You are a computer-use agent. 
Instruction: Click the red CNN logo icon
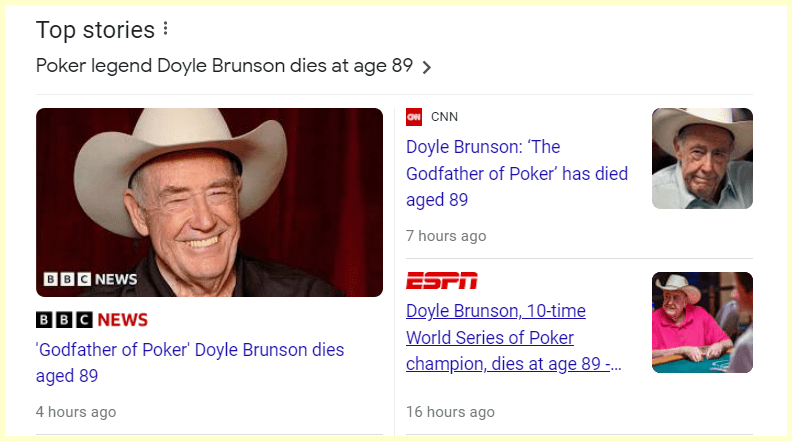click(x=414, y=117)
